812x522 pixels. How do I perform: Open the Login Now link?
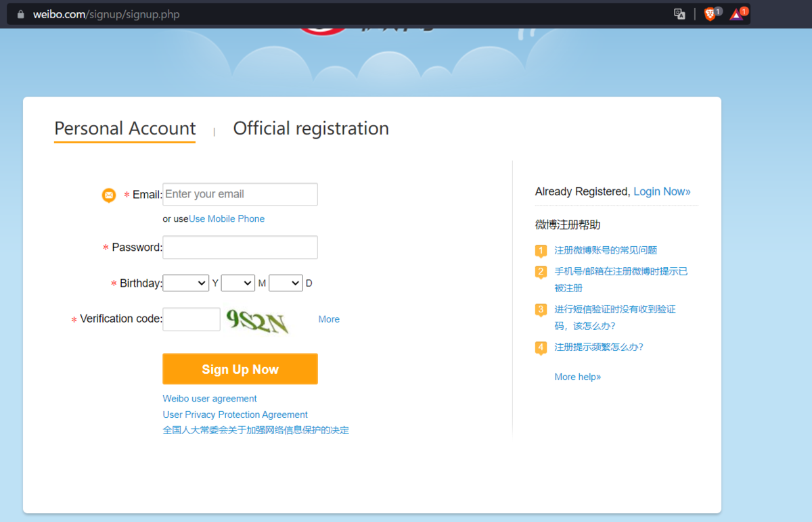point(662,191)
